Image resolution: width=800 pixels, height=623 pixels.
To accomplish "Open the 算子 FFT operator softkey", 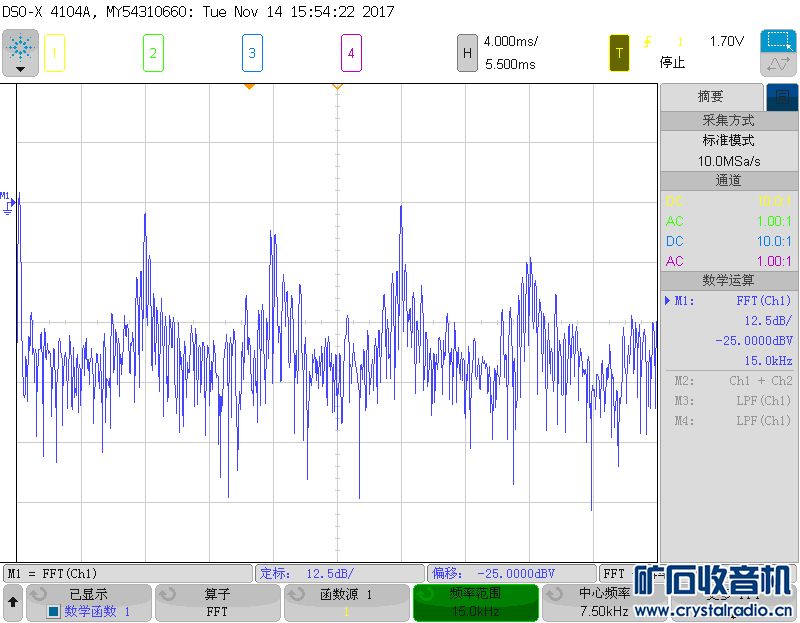I will pyautogui.click(x=217, y=603).
